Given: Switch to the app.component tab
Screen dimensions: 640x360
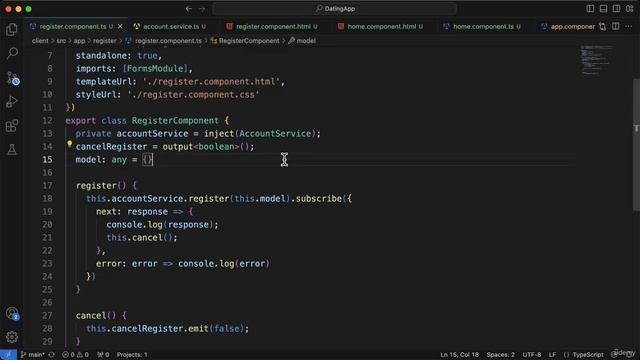Looking at the screenshot, I should pyautogui.click(x=568, y=27).
